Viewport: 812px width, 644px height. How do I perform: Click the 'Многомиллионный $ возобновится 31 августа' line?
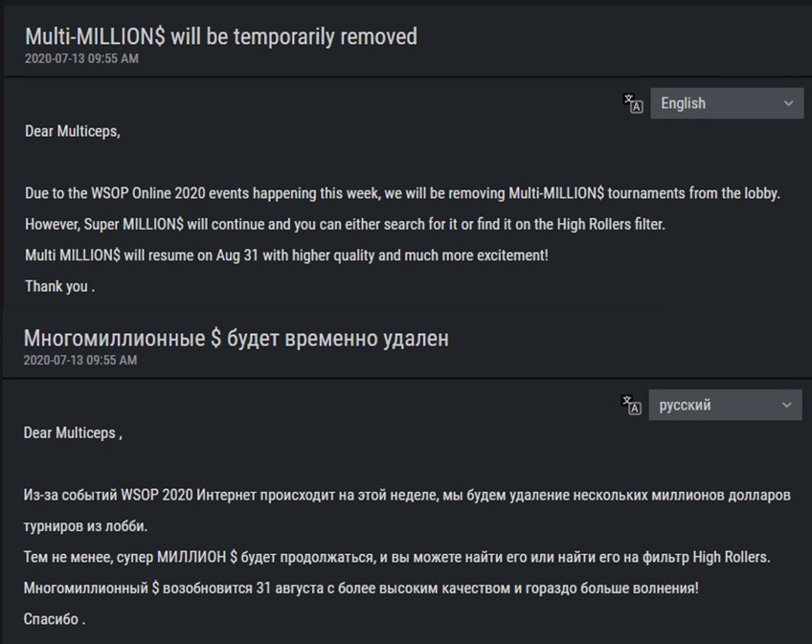(x=361, y=588)
